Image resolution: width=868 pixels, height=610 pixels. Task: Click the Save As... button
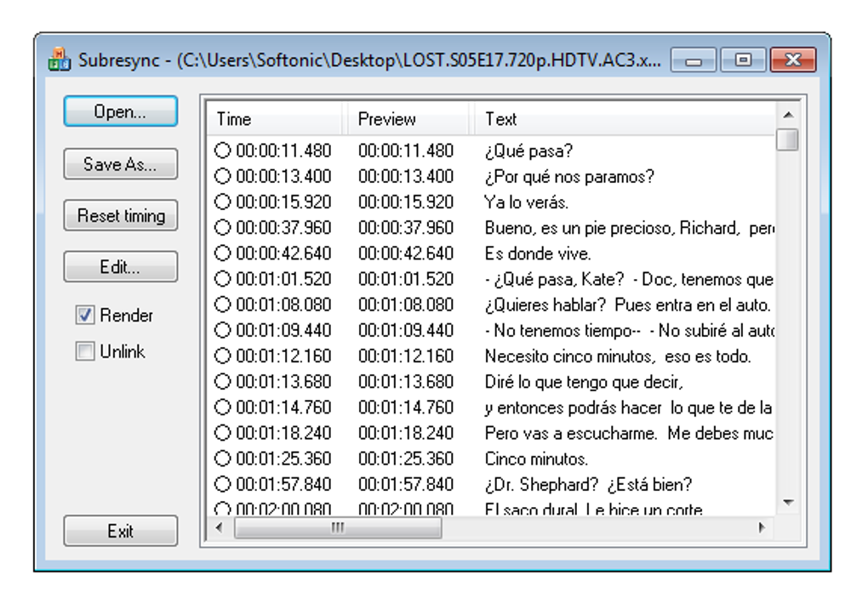pos(120,164)
